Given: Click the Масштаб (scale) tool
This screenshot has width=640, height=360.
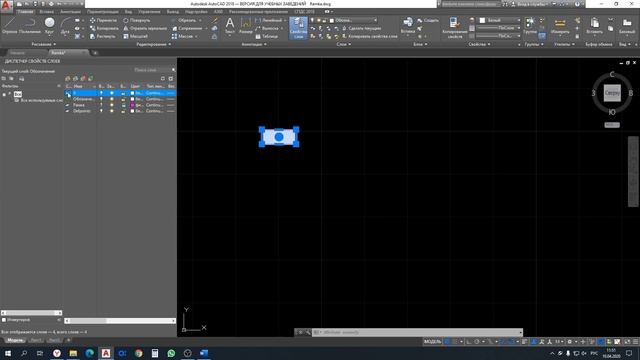Looking at the screenshot, I should tap(136, 36).
